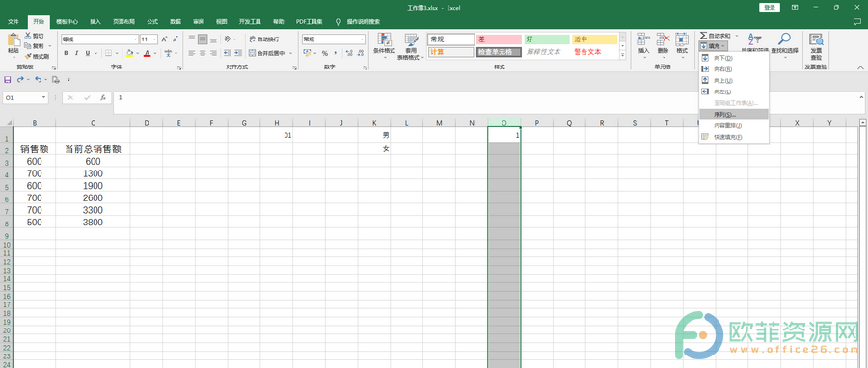Image resolution: width=868 pixels, height=368 pixels.
Task: Click the Save icon in quick access toolbar
Action: point(7,80)
